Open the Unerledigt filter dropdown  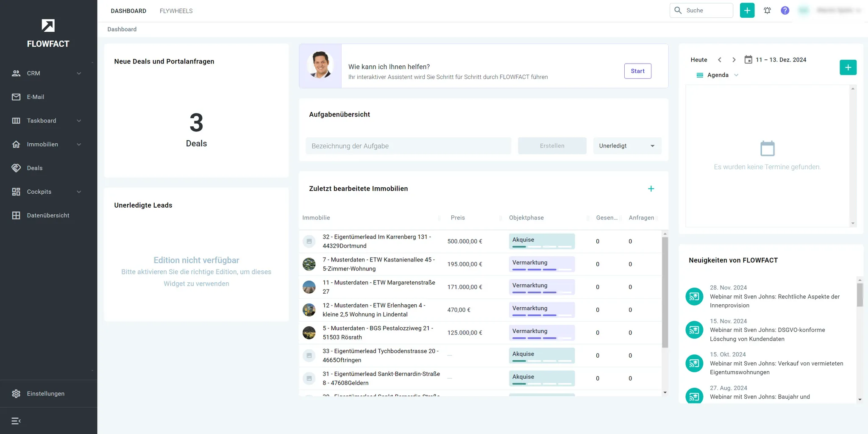627,146
